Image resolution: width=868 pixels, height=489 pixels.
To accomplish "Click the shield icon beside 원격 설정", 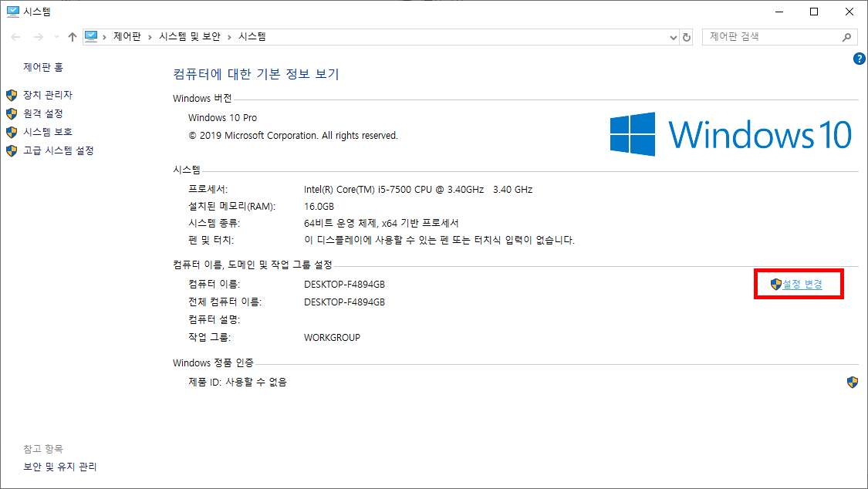I will (12, 114).
